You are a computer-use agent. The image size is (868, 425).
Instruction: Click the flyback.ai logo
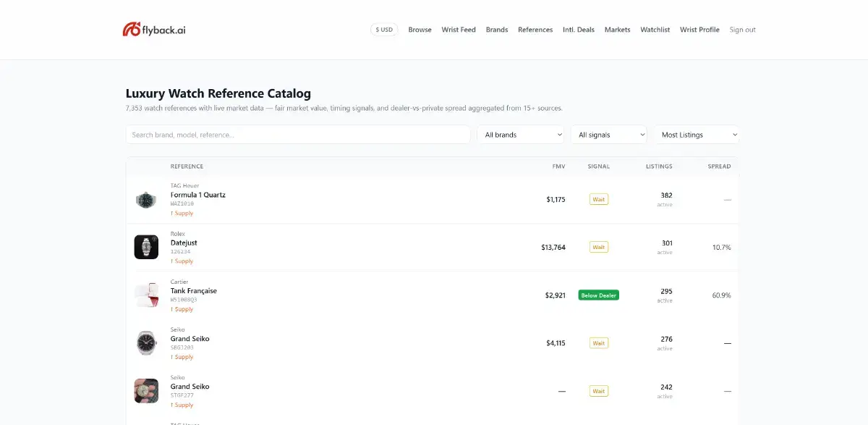[154, 30]
